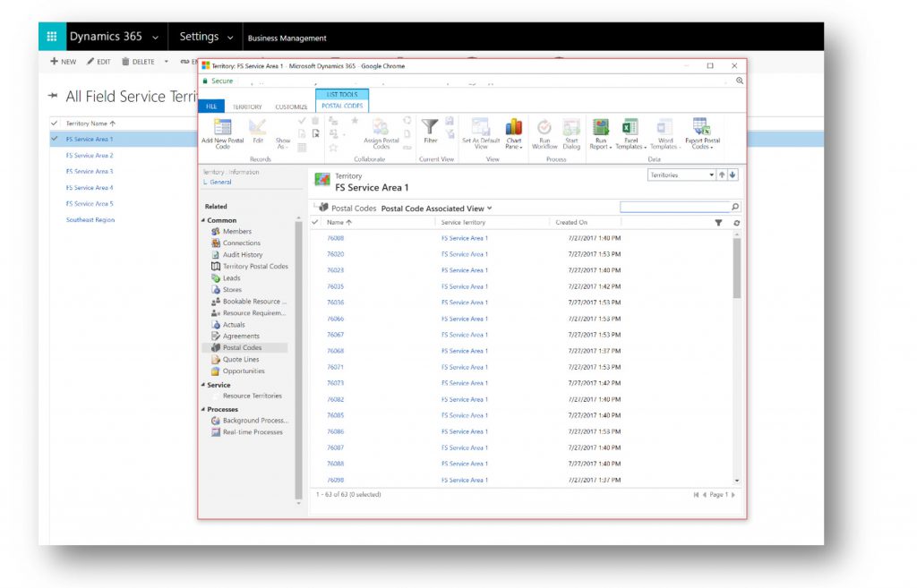The width and height of the screenshot is (917, 588).
Task: Toggle select-all checkbox in Field Service Territories list
Action: tap(55, 124)
